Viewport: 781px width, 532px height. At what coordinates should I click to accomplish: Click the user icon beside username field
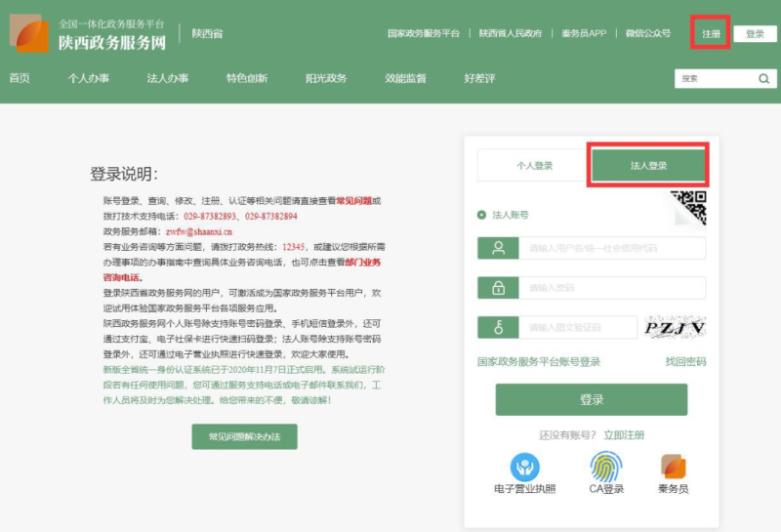coord(498,248)
